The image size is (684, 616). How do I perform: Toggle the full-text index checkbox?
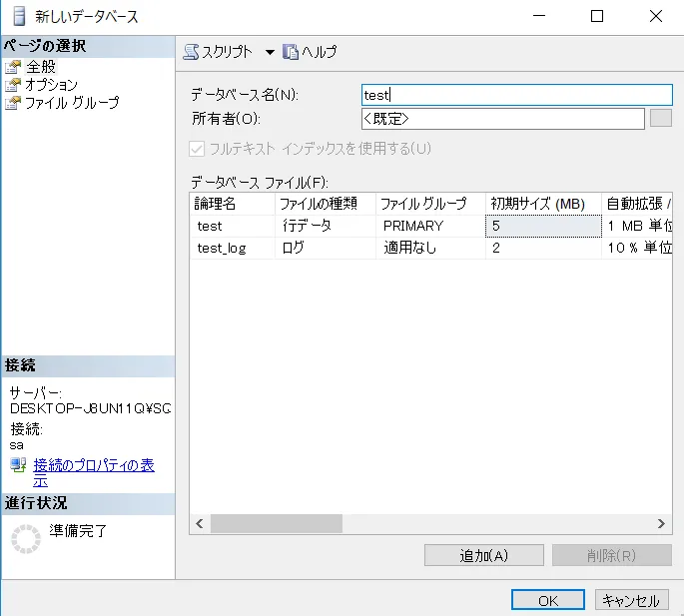[x=197, y=149]
